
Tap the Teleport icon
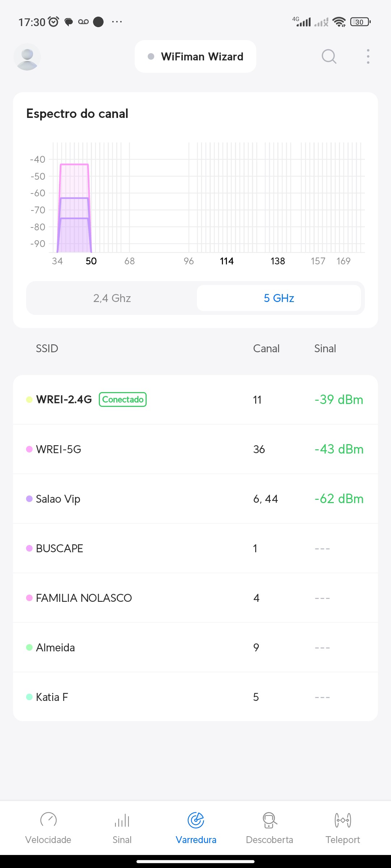coord(343,820)
